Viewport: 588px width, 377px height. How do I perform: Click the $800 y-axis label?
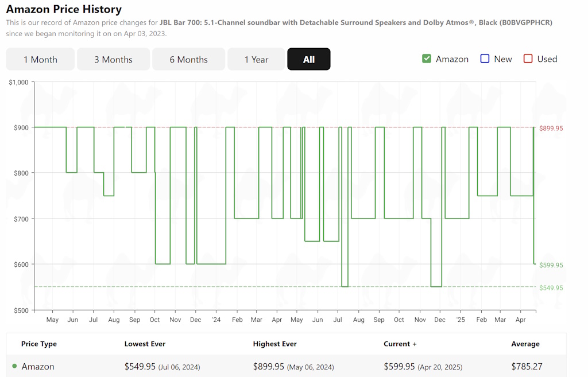(21, 173)
